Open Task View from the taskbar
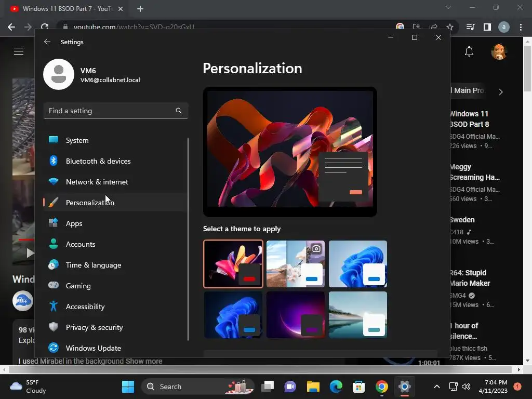Viewport: 532px width, 399px height. [268, 387]
